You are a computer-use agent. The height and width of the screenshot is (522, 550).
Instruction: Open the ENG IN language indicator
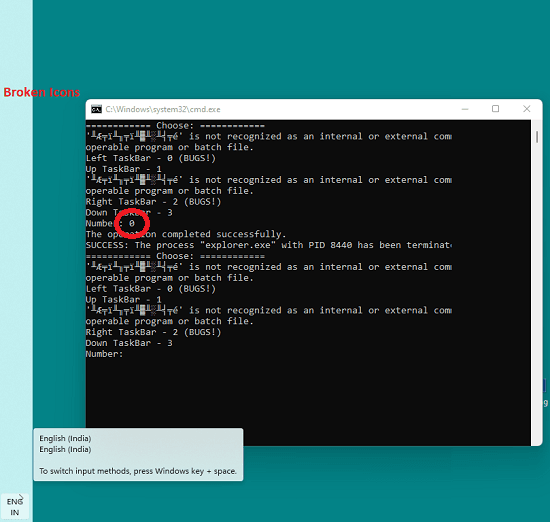coord(15,507)
